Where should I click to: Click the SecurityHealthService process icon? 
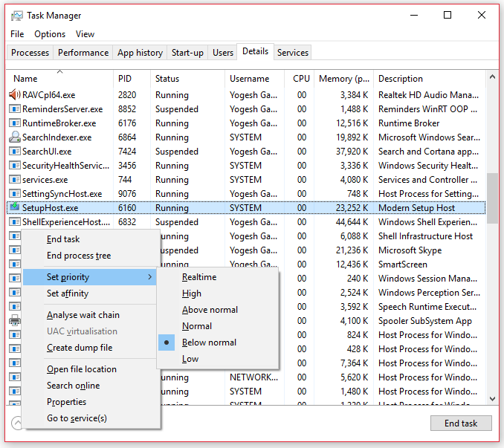tap(14, 166)
